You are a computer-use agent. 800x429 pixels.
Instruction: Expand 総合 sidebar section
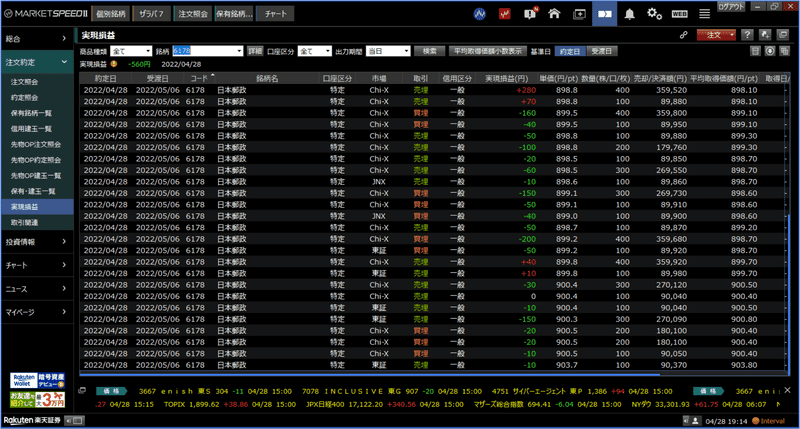(37, 39)
